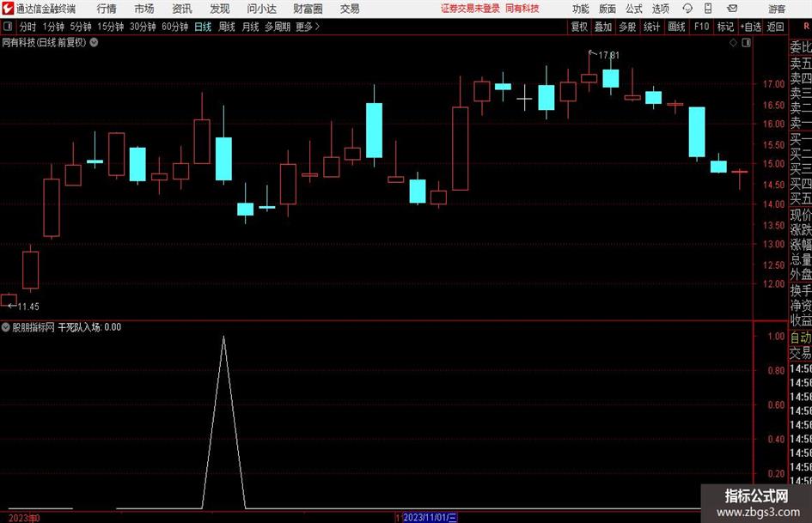Open the 版面 menu
The height and width of the screenshot is (523, 812).
pos(607,9)
